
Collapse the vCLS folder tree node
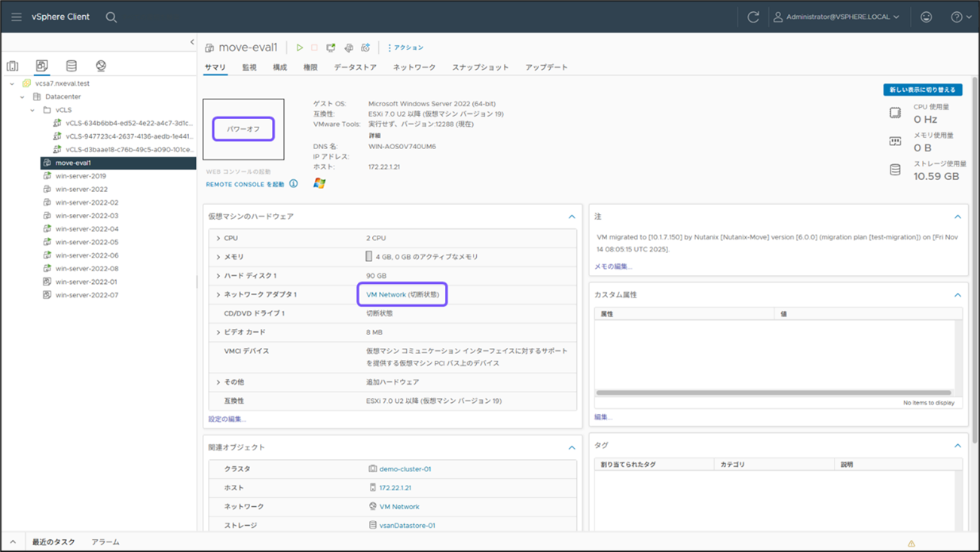[x=32, y=110]
